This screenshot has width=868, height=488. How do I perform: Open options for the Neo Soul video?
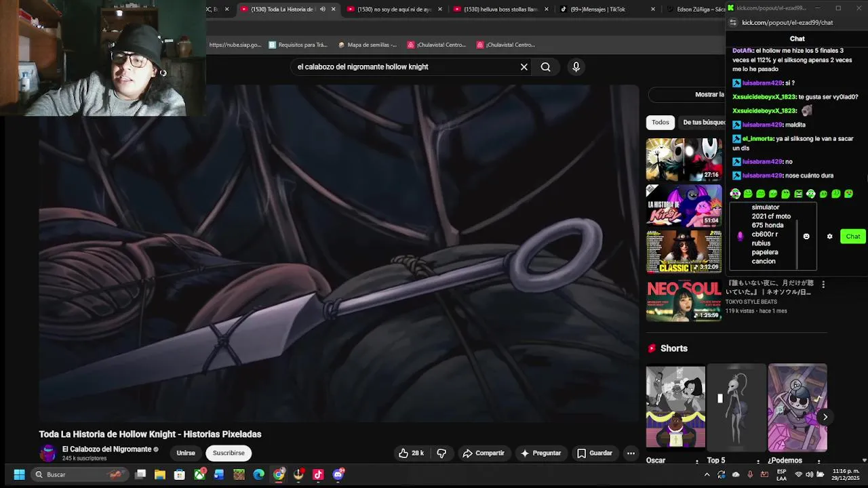(x=823, y=285)
